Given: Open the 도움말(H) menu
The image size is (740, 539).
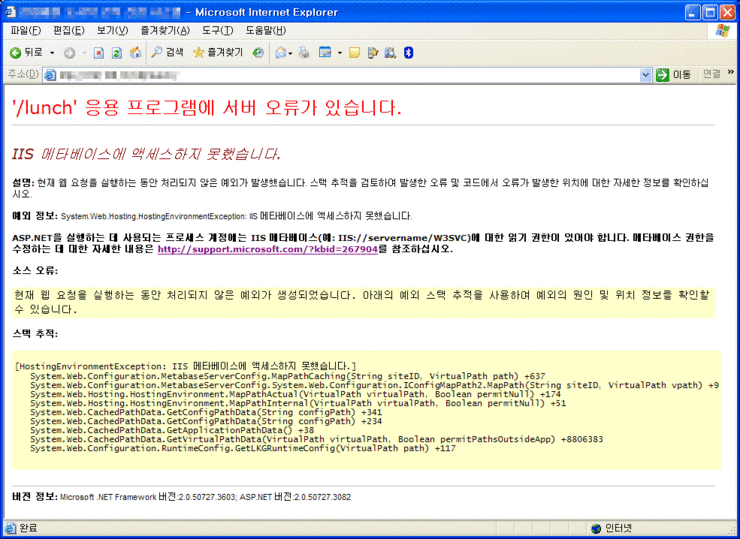Looking at the screenshot, I should coord(266,31).
